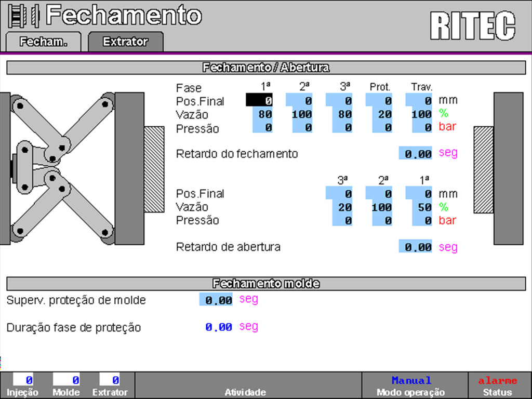The image size is (532, 399).
Task: Switch to the Extrator tab
Action: tap(125, 41)
